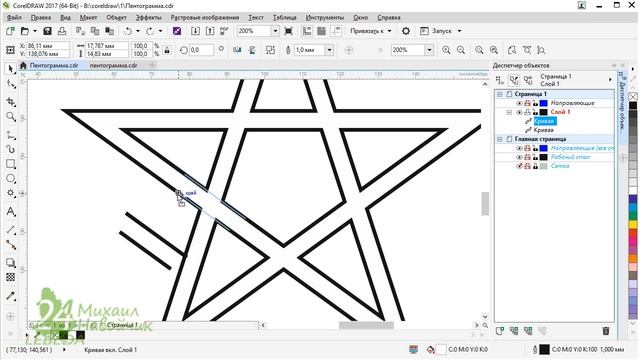Toggle printing for Слой 1 layer

tap(527, 112)
